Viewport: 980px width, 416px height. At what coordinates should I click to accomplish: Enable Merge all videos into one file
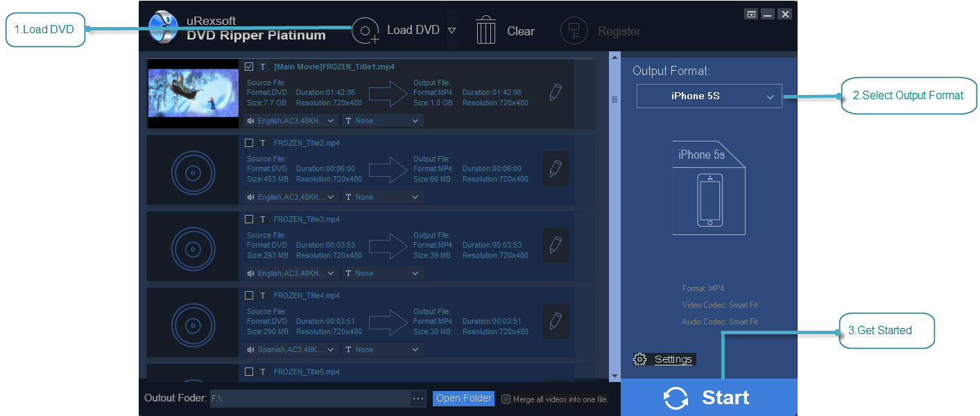506,399
